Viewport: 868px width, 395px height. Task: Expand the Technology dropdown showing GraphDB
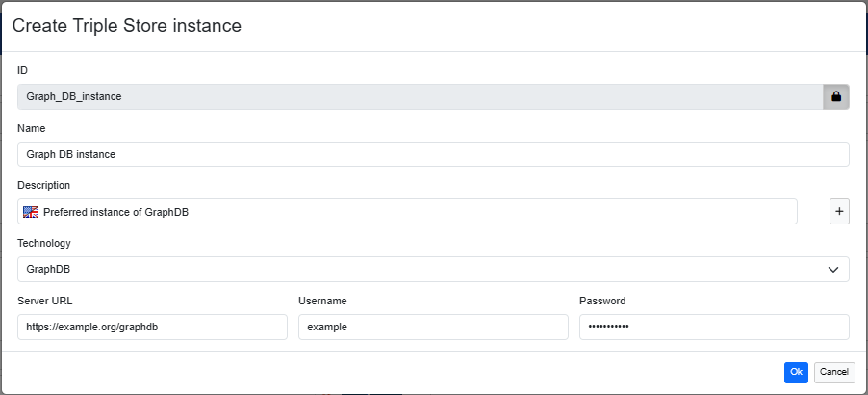point(433,270)
